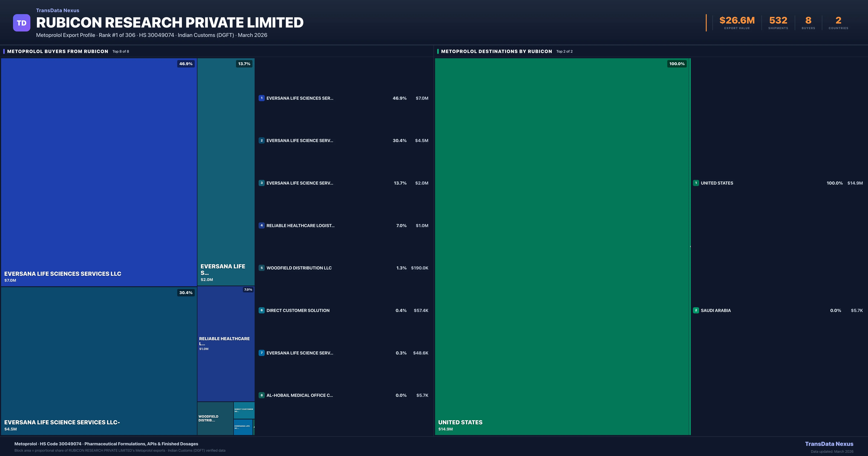
Task: Open Metoprolol Destinations By Rubicon section header
Action: 496,51
